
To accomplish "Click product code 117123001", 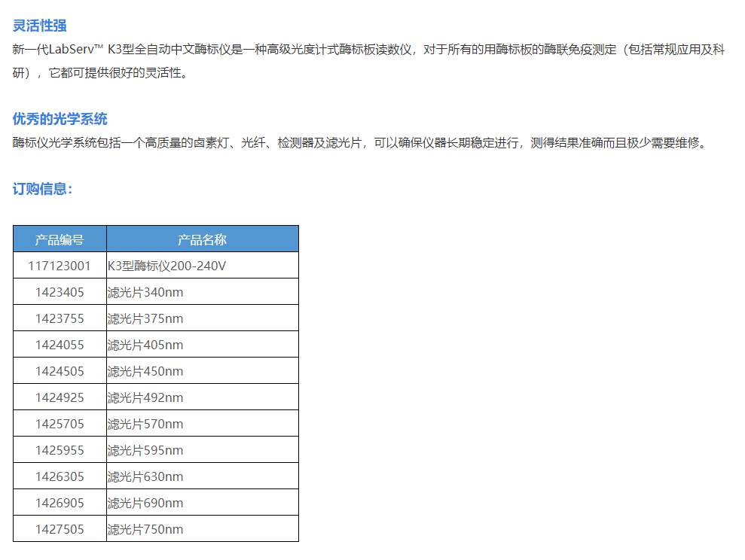I will (x=60, y=265).
